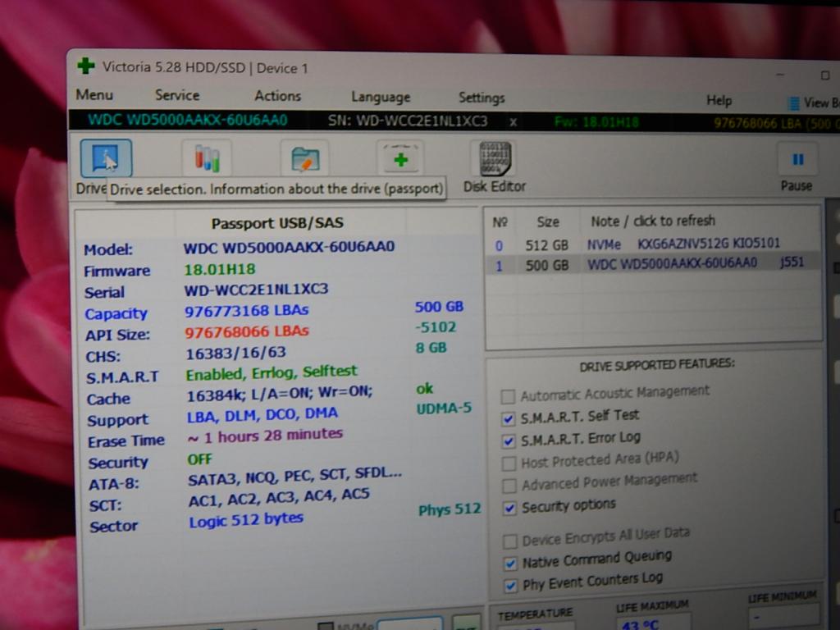Uncheck the Security options checkbox
The width and height of the screenshot is (840, 630).
[x=509, y=508]
